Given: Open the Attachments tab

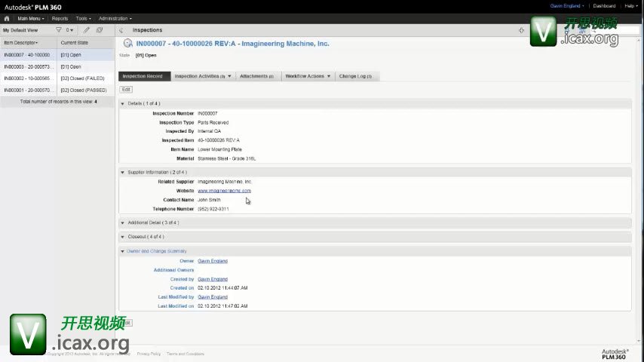Looking at the screenshot, I should click(259, 76).
